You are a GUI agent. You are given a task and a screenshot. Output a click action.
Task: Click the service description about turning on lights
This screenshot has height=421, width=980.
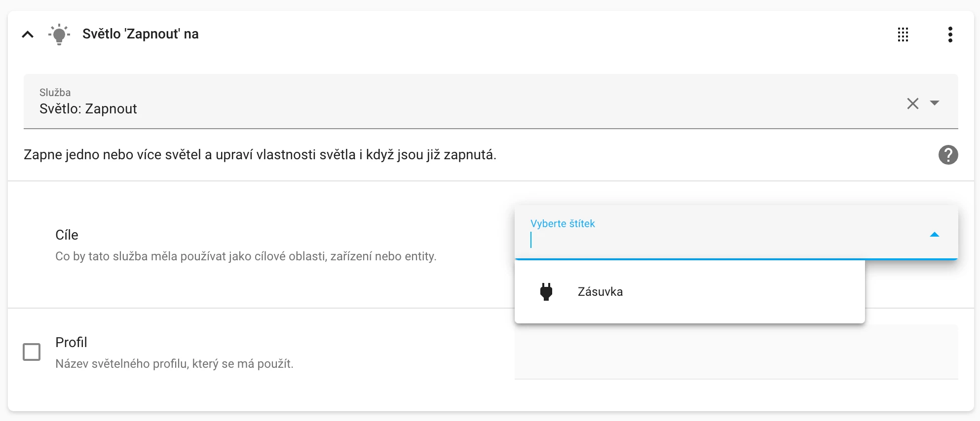pyautogui.click(x=260, y=155)
